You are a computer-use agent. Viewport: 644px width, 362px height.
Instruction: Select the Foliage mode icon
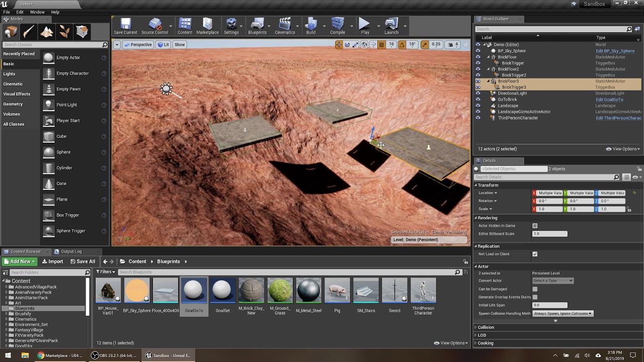(x=64, y=32)
